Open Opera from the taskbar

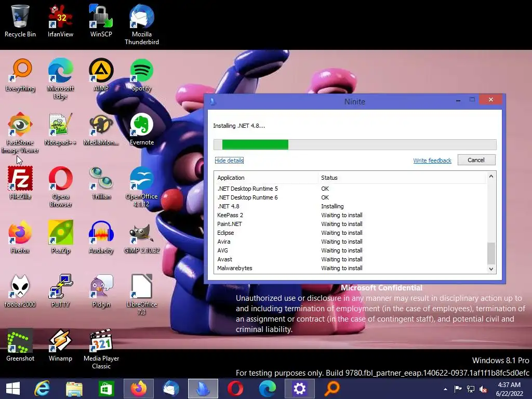[235, 389]
